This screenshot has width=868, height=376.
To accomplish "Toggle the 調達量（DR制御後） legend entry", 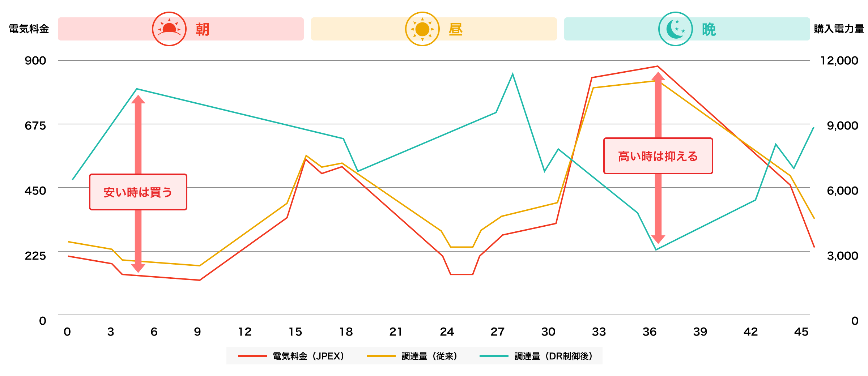I will 553,356.
